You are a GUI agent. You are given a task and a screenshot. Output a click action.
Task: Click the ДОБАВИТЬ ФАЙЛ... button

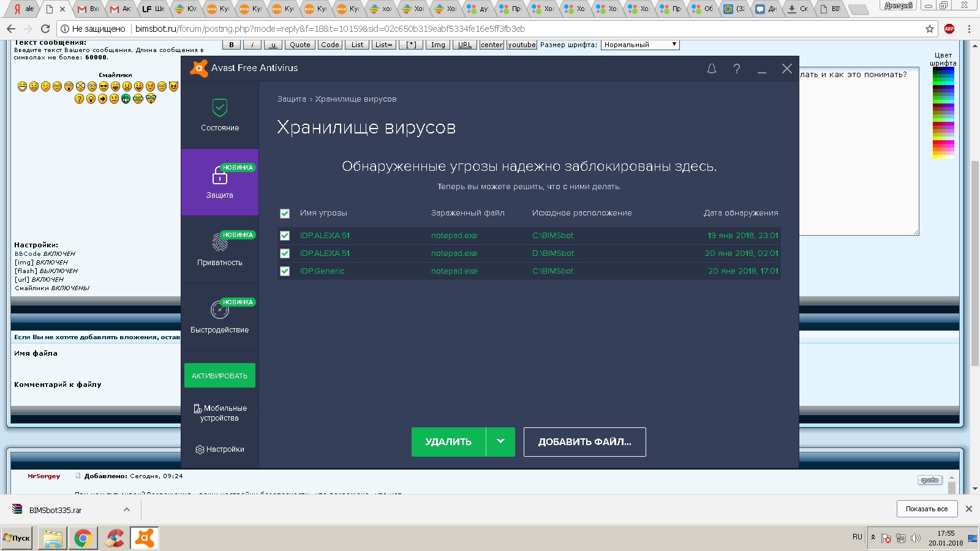(584, 441)
